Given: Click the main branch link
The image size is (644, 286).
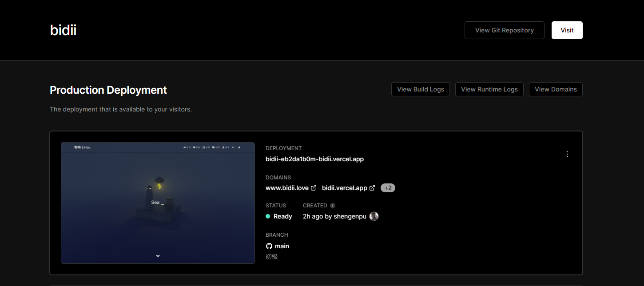Looking at the screenshot, I should (282, 246).
